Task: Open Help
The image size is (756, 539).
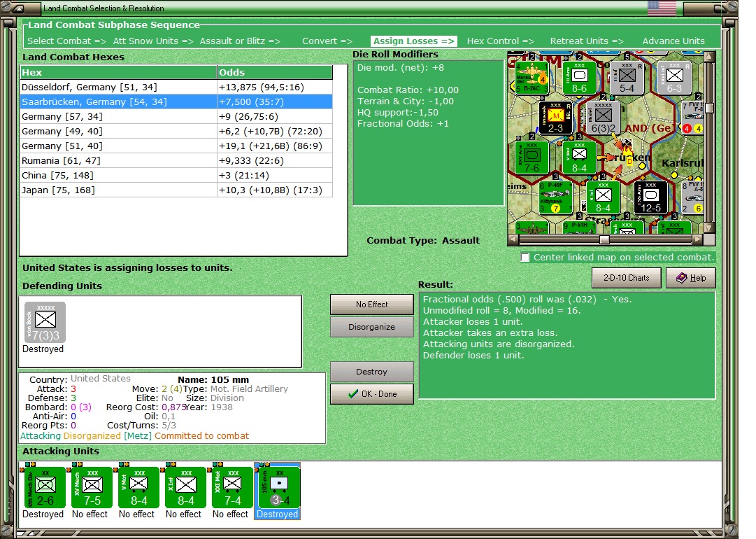Action: tap(690, 278)
